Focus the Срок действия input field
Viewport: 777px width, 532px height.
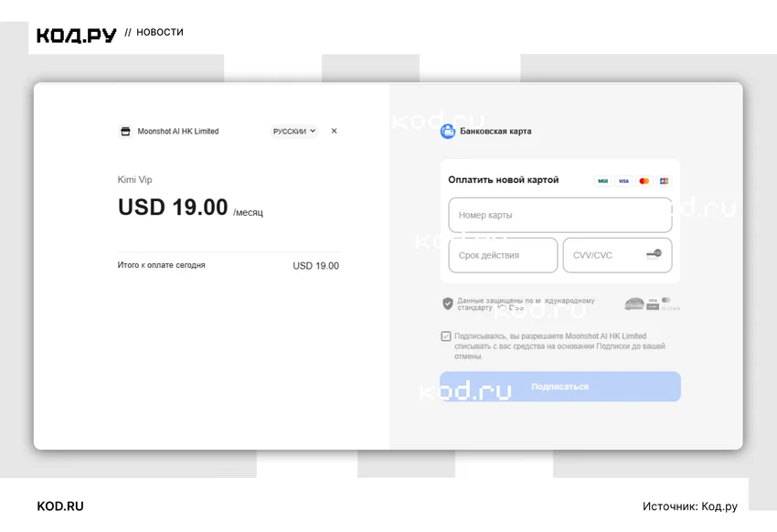point(503,255)
